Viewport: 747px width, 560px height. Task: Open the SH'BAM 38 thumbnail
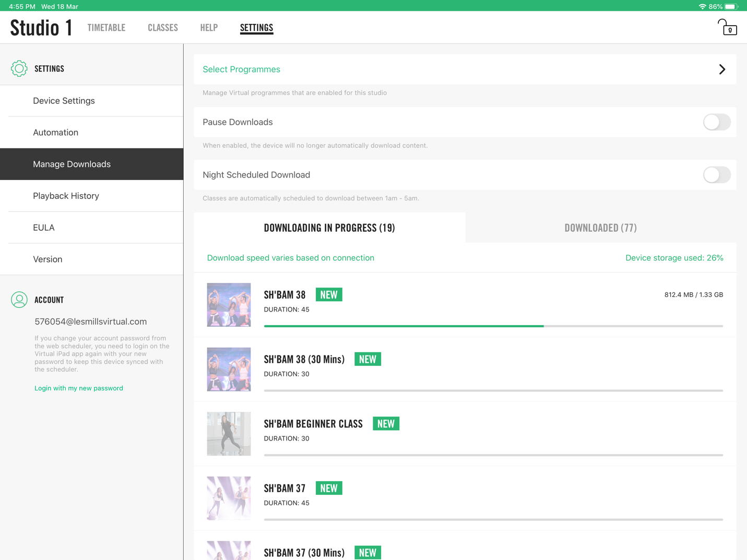229,305
